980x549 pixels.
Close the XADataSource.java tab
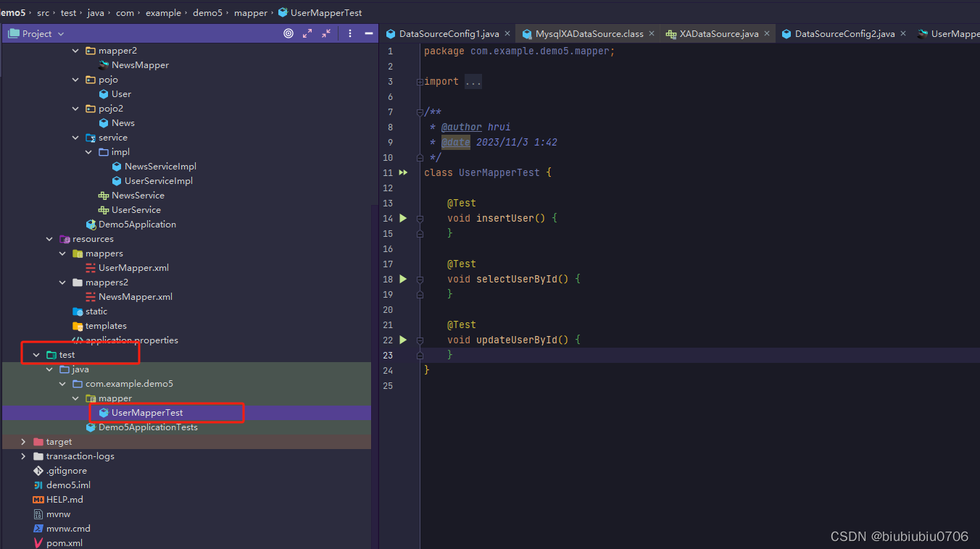(x=767, y=34)
